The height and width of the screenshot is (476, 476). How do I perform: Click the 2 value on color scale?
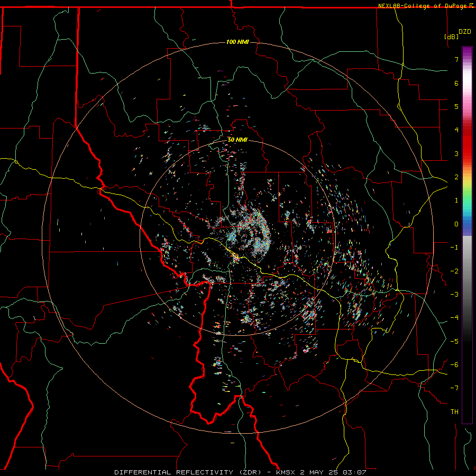tap(456, 177)
